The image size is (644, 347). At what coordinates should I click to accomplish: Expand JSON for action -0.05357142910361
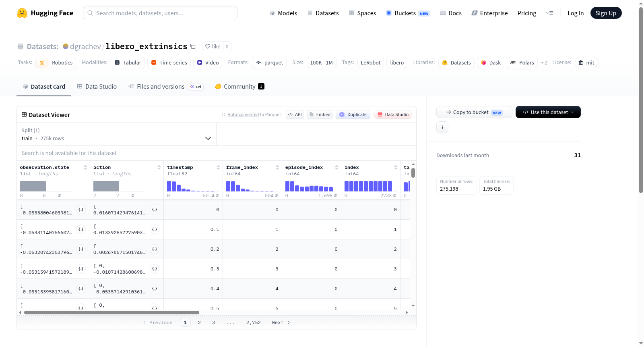pos(155,289)
